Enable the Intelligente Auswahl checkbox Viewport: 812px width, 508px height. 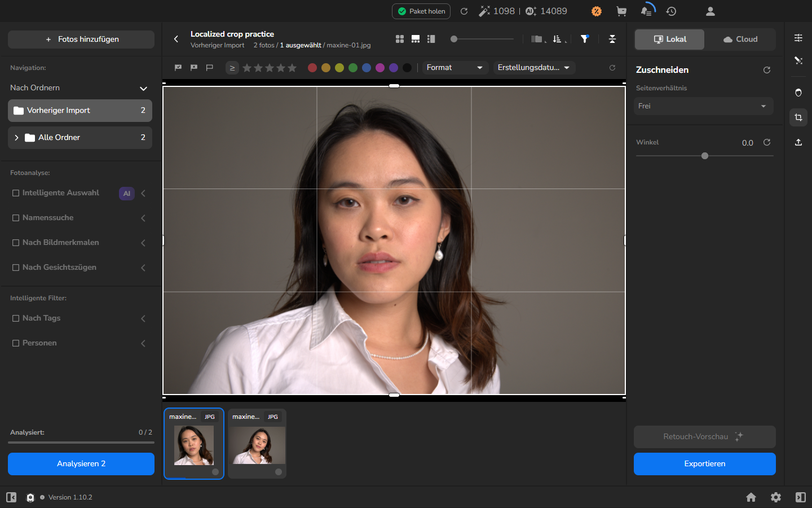16,193
